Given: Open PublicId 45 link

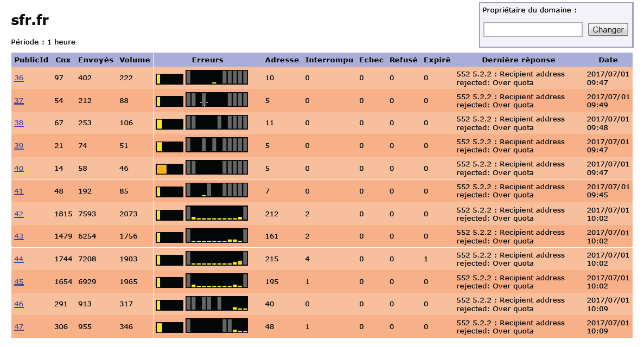Looking at the screenshot, I should click(x=19, y=282).
